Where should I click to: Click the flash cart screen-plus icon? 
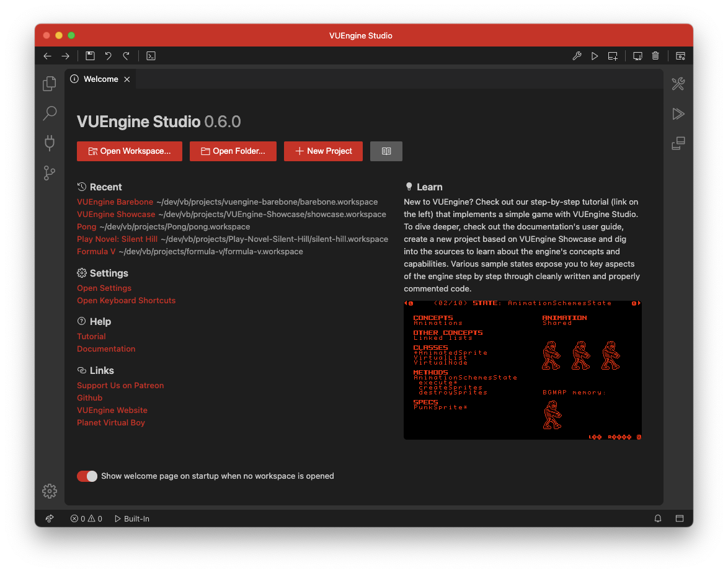(613, 56)
